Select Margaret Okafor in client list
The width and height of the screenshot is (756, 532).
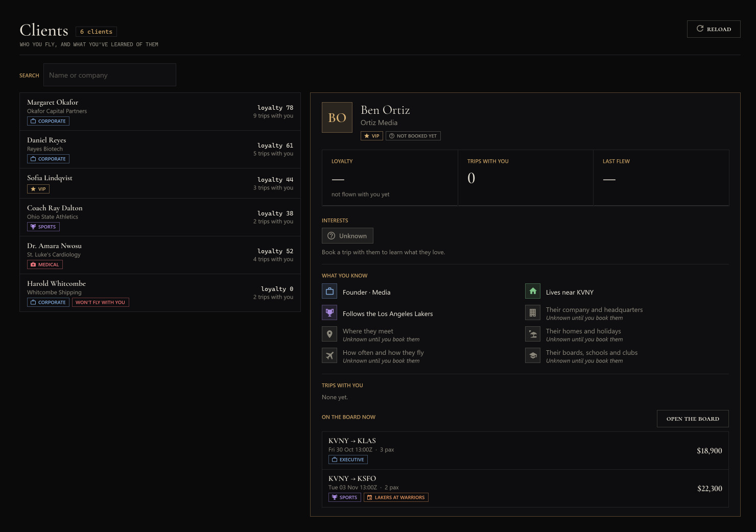pos(160,112)
